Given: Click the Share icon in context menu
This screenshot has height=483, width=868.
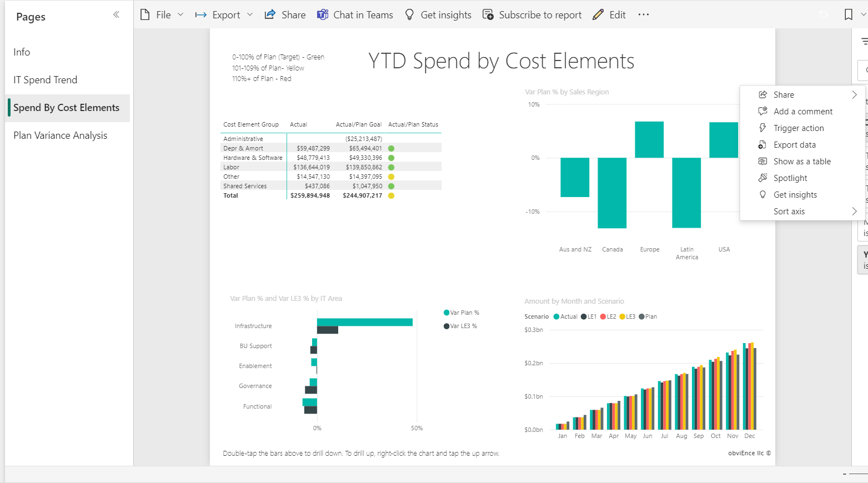Looking at the screenshot, I should coord(763,95).
